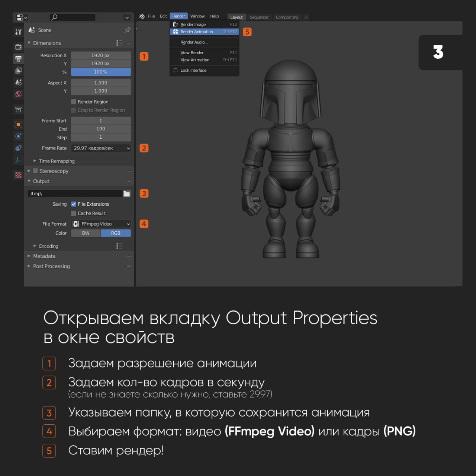Open the Frame Rate dropdown
The image size is (476, 476).
(x=101, y=148)
